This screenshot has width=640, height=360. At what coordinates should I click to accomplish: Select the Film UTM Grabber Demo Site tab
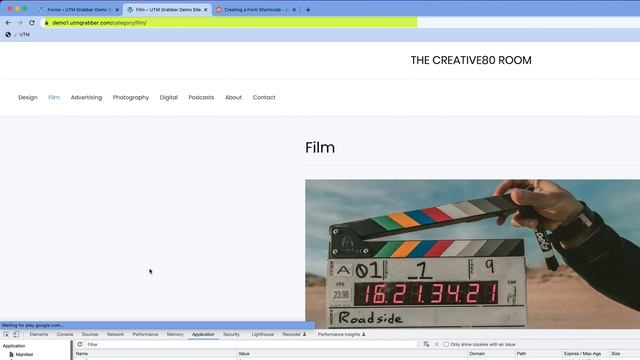point(167,10)
